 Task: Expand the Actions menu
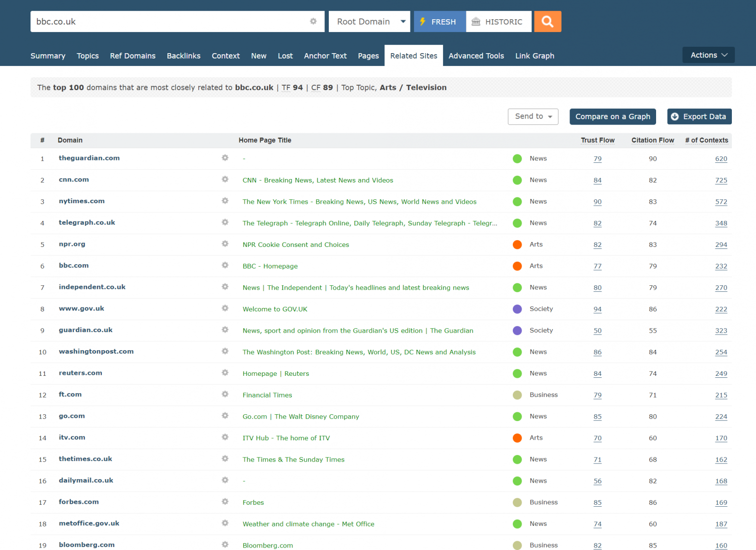(x=709, y=55)
